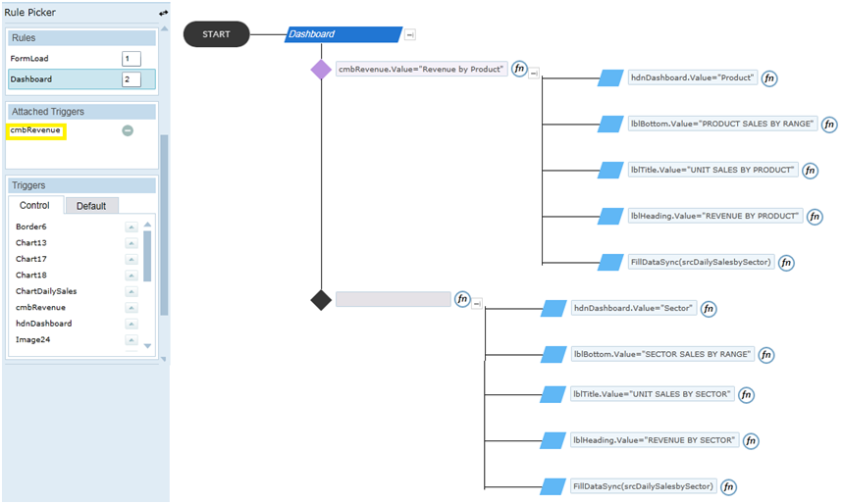Select the purple condition diamond
843x504 pixels.
[321, 70]
